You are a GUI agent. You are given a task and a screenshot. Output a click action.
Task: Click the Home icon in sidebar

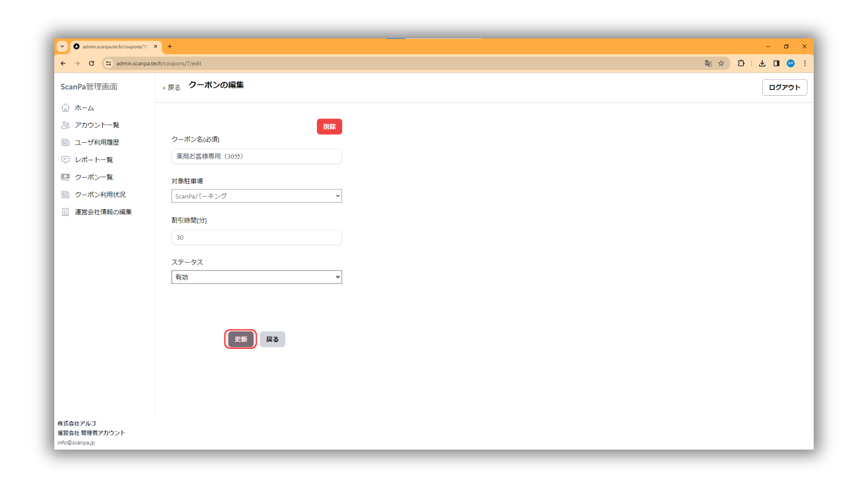[x=65, y=108]
